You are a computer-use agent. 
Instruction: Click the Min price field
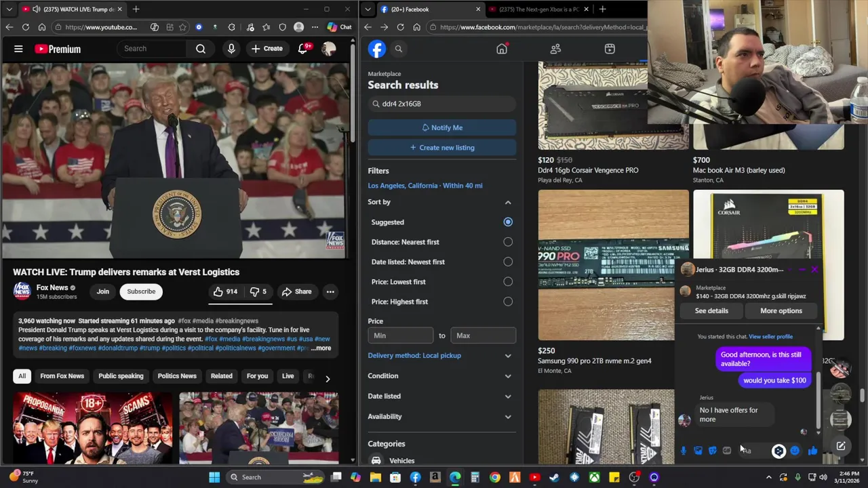click(400, 335)
